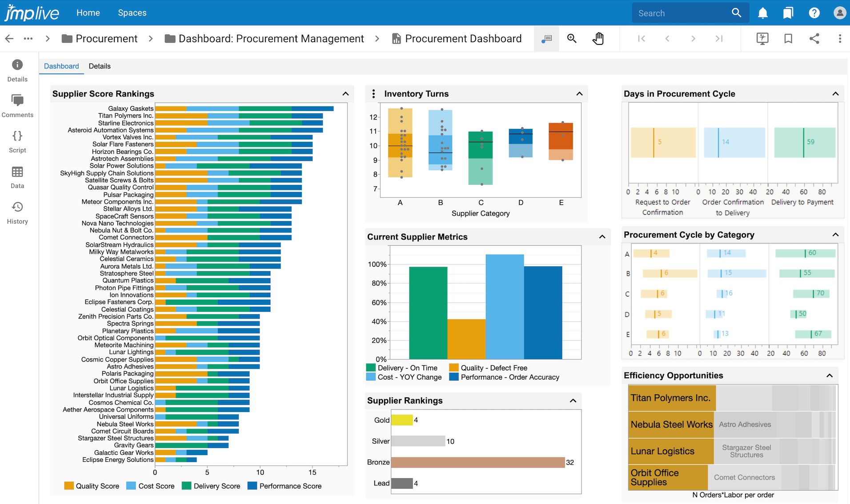Open the Spaces menu
850x504 pixels.
132,13
